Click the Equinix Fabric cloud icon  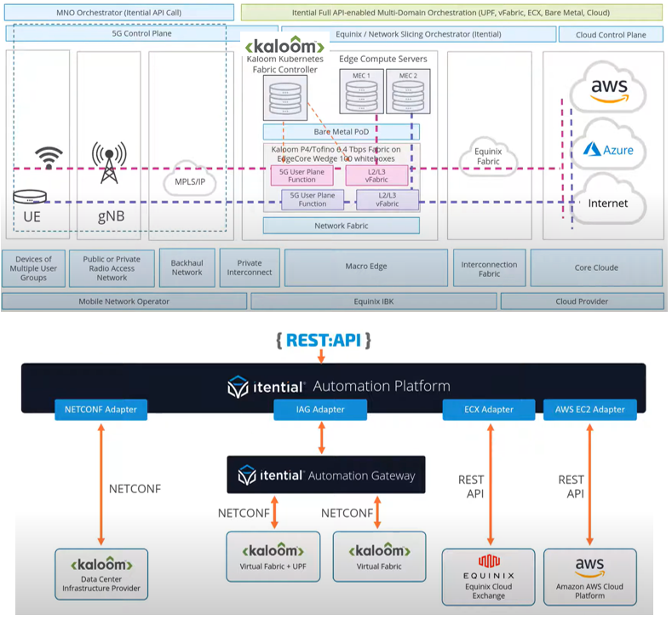(488, 157)
